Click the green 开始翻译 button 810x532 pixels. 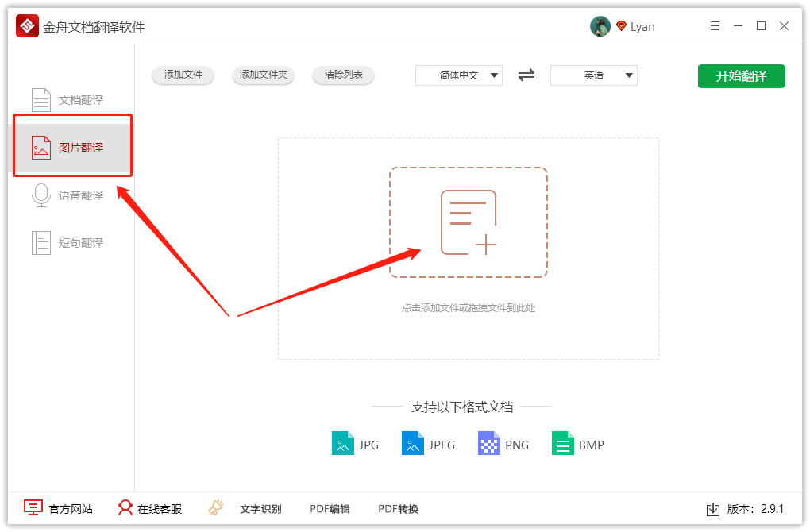click(x=741, y=76)
